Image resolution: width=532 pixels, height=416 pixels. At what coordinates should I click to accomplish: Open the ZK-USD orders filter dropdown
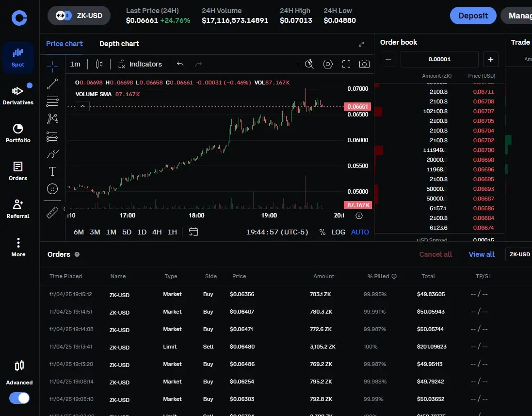(x=519, y=254)
